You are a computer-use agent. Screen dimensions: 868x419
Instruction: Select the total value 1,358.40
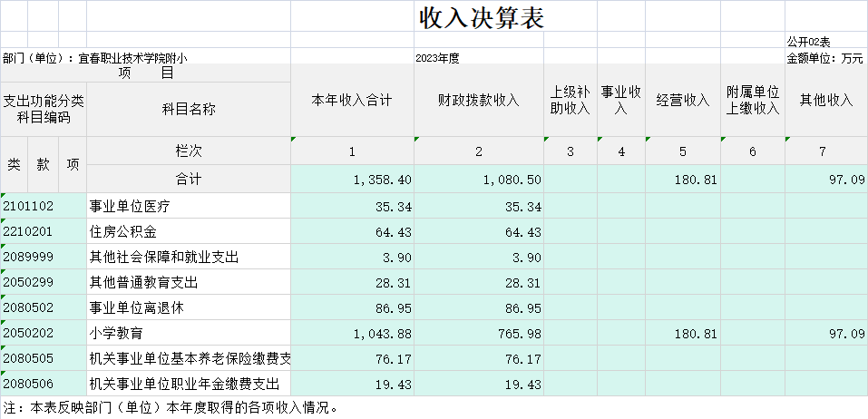tap(352, 180)
